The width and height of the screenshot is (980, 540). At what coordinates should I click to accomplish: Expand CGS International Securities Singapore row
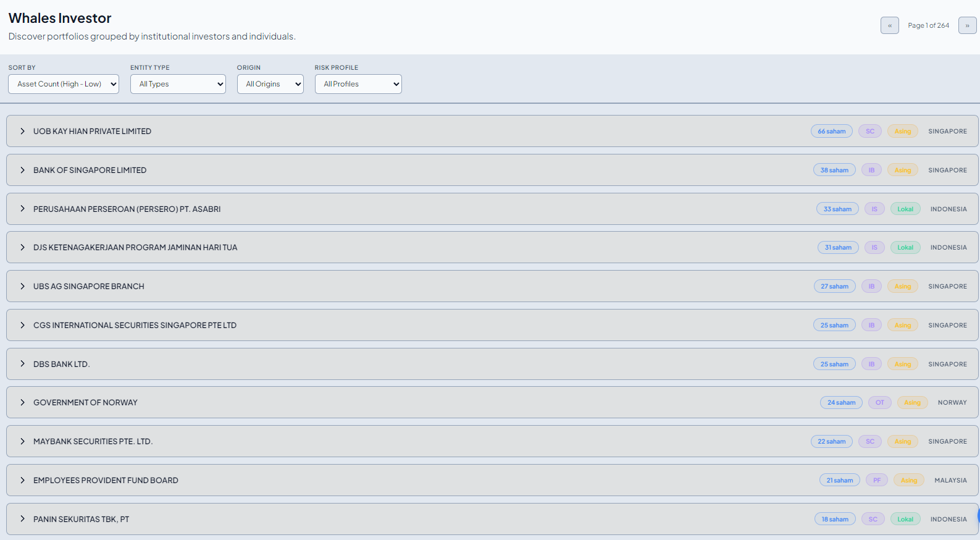click(492, 325)
